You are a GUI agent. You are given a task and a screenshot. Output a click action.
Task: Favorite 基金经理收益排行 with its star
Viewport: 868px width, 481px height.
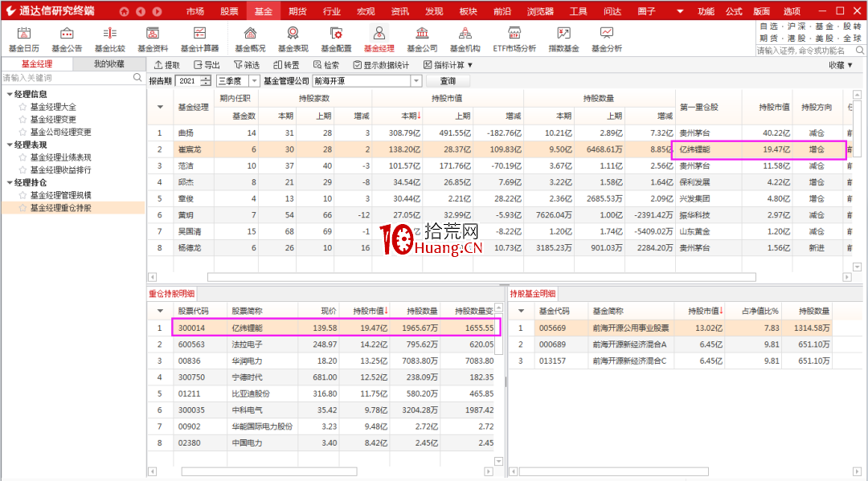pos(23,169)
